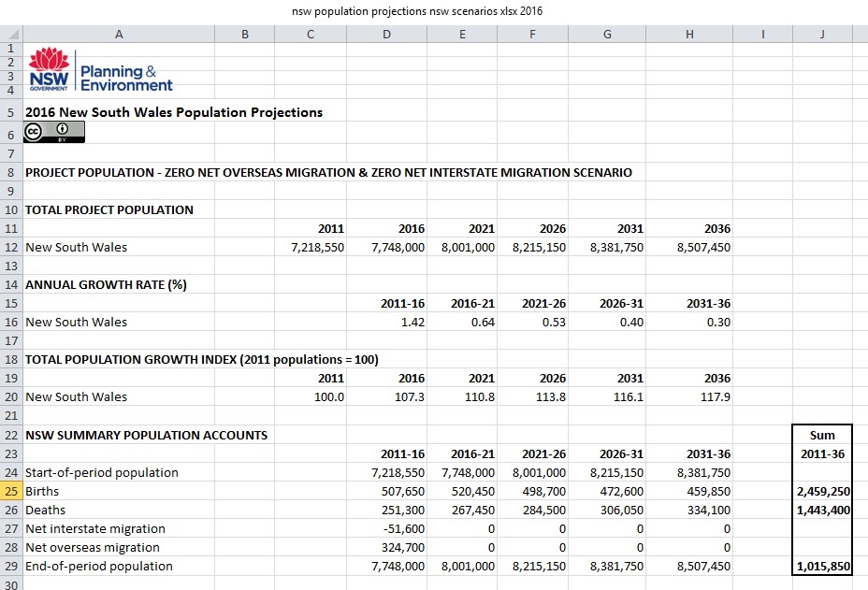Screen dimensions: 868x590
Task: Select 'Start-of-period population' row label
Action: pos(102,473)
